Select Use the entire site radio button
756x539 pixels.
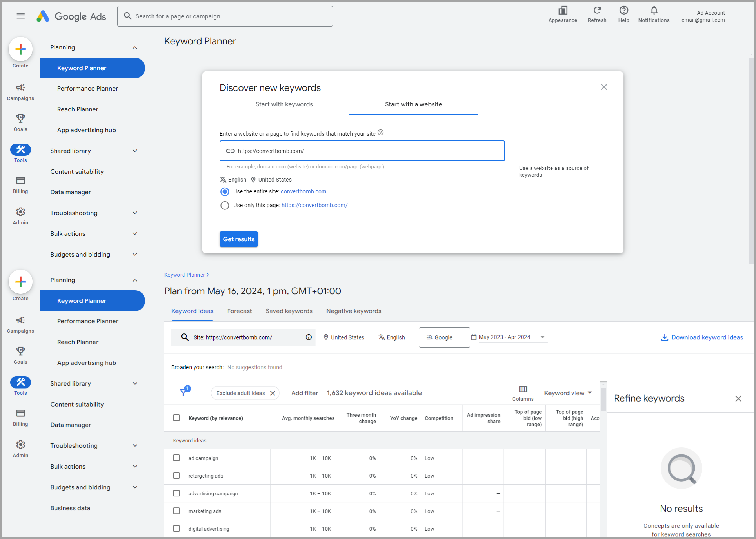(x=224, y=191)
